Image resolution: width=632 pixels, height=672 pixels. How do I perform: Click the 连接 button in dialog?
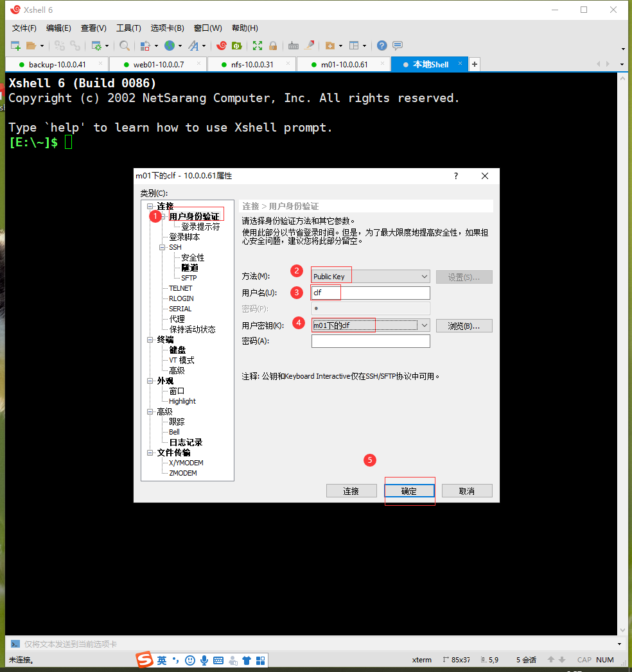click(351, 491)
